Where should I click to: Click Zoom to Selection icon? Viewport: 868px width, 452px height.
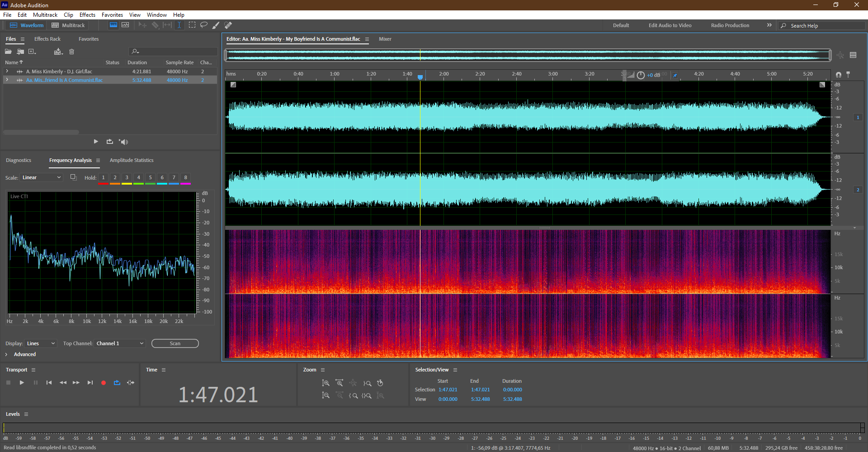(x=367, y=395)
